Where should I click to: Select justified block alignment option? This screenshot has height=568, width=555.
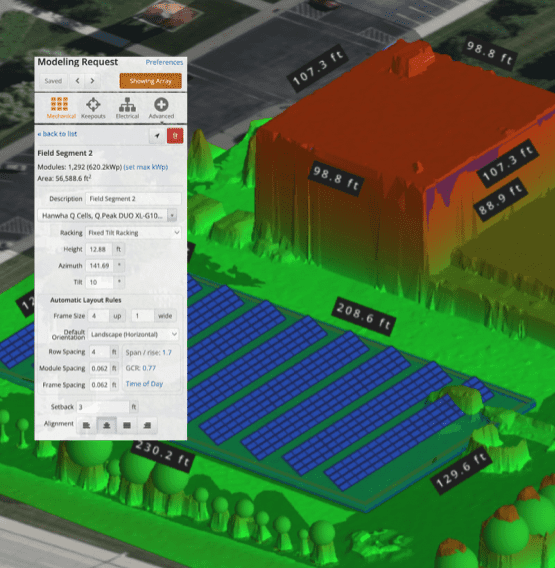click(127, 425)
